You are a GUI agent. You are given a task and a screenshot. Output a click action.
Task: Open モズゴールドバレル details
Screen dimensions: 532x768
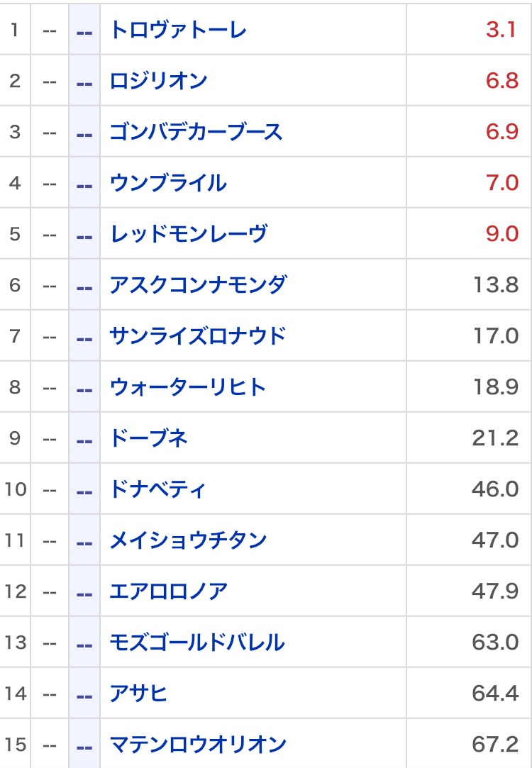click(197, 642)
